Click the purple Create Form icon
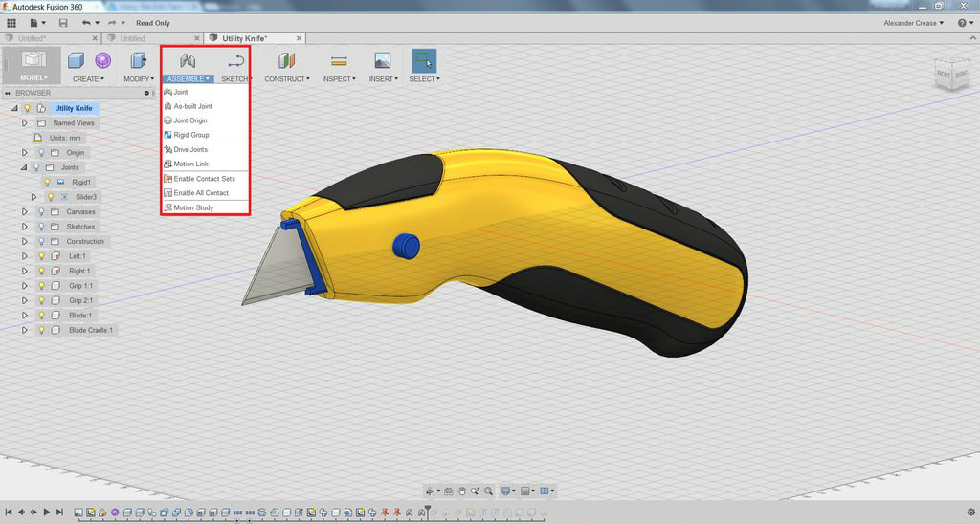Image resolution: width=980 pixels, height=524 pixels. tap(103, 60)
